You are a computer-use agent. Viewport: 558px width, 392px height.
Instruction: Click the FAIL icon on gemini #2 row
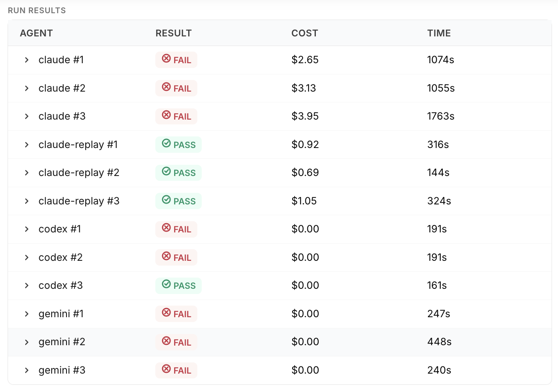[x=166, y=341]
